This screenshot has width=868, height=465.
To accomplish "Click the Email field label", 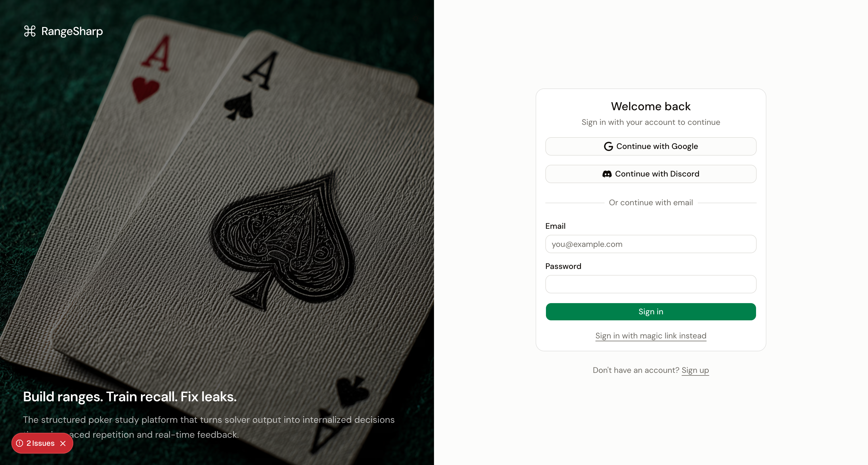I will coord(555,226).
